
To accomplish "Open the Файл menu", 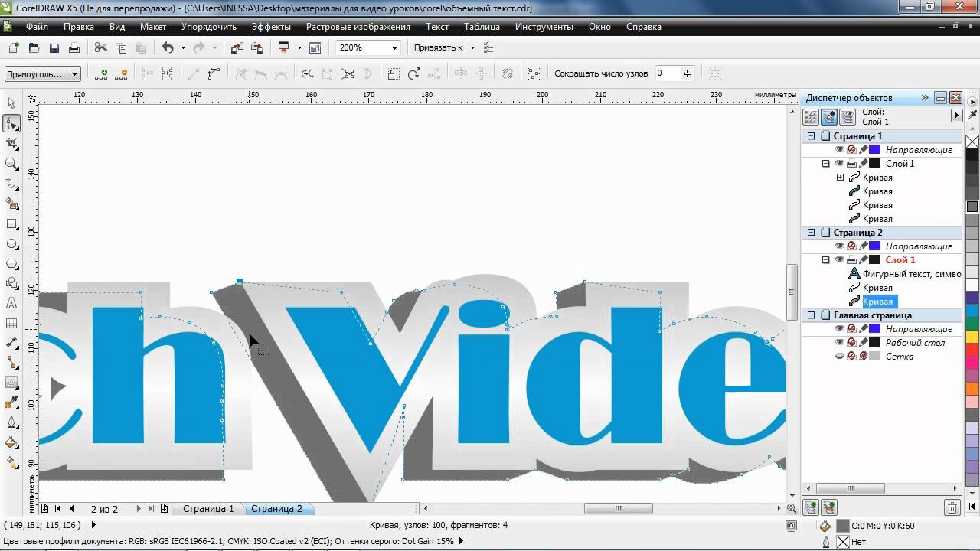I will coord(37,27).
